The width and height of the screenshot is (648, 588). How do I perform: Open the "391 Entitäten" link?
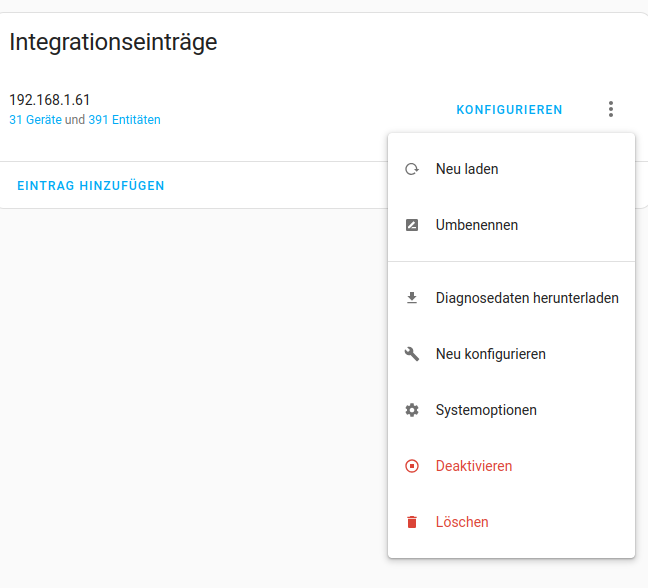coord(124,120)
